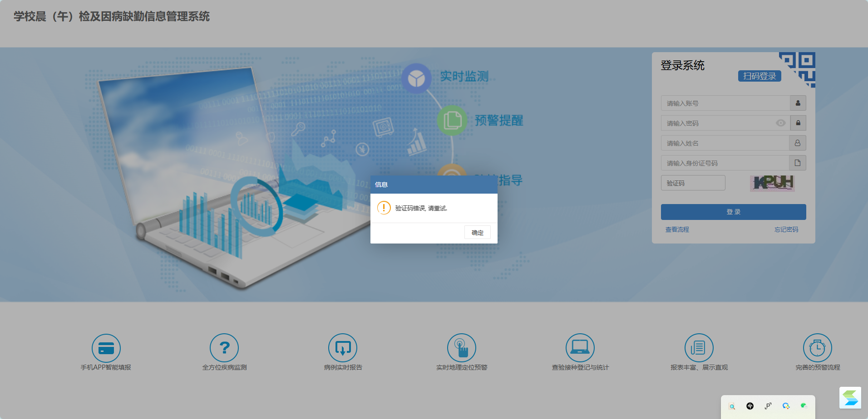This screenshot has height=419, width=868.
Task: Click the 手机APP智能填报 card icon
Action: click(x=106, y=348)
